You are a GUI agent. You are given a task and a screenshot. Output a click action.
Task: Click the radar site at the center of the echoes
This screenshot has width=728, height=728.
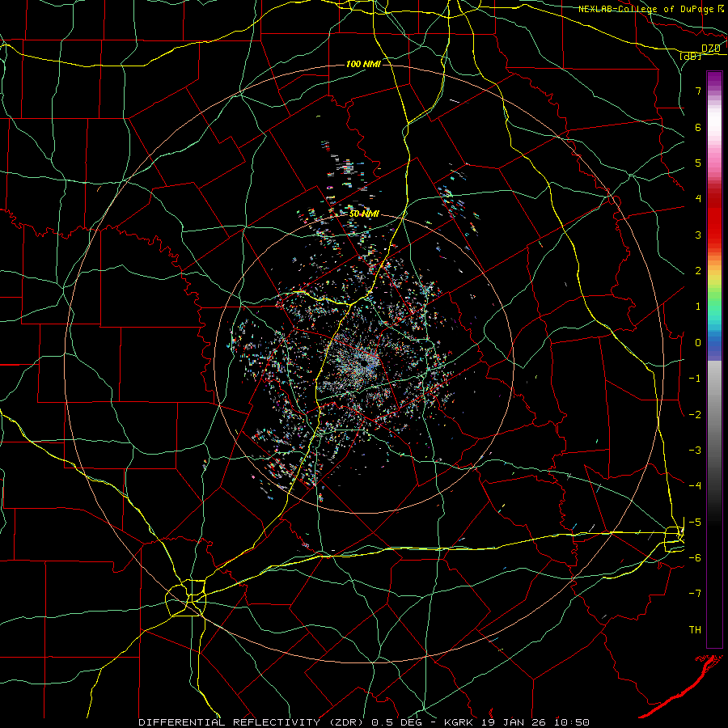[x=364, y=363]
